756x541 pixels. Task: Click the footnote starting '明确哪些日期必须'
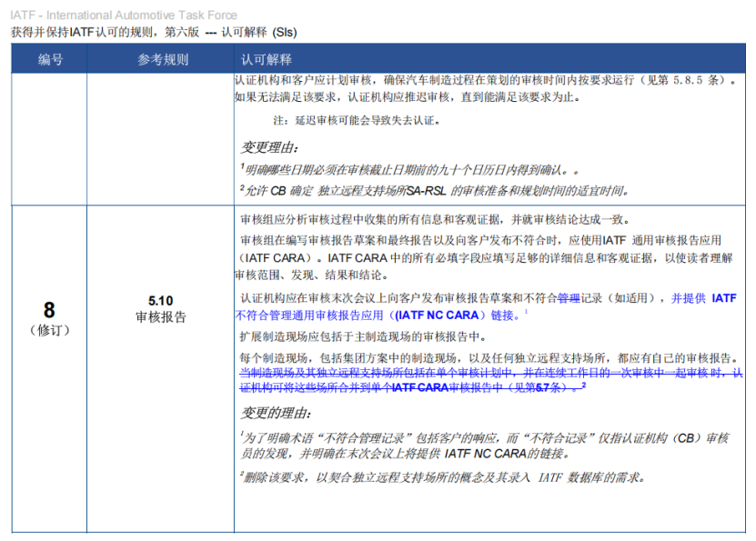pos(409,170)
